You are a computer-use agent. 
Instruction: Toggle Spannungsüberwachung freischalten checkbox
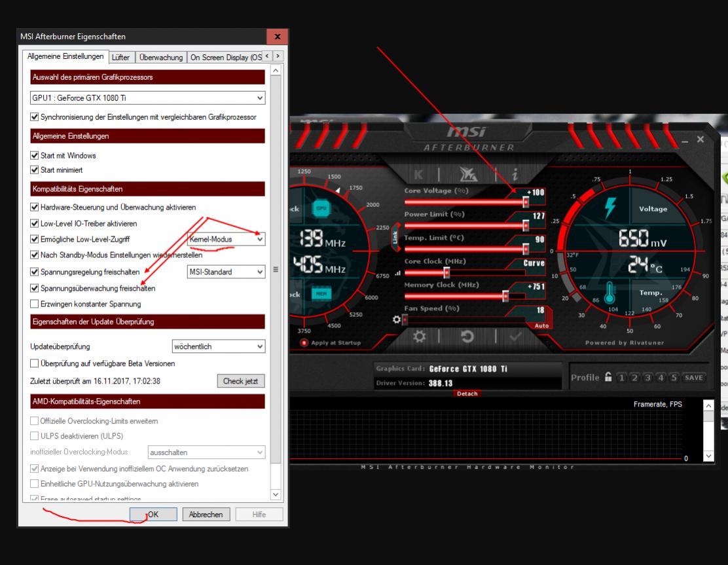34,288
